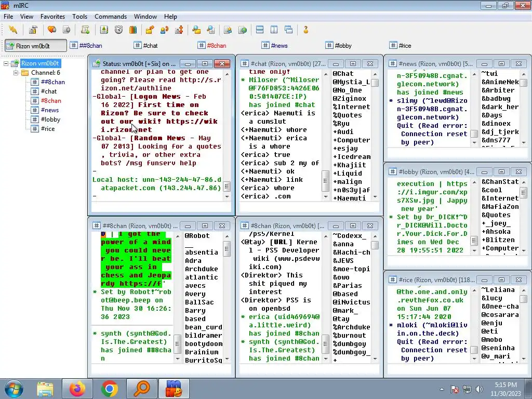Collapse the Rizon vm0b0t tree node
This screenshot has height=399, width=532.
click(6, 63)
